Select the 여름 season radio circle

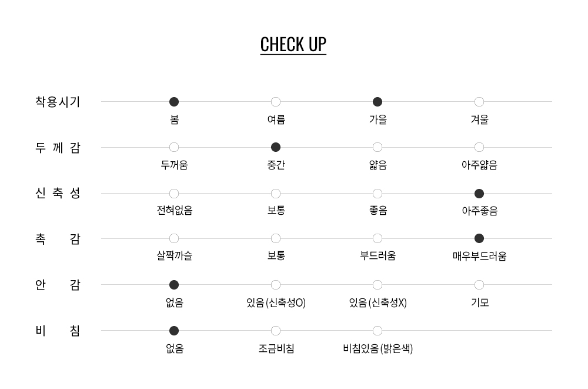[x=276, y=102]
